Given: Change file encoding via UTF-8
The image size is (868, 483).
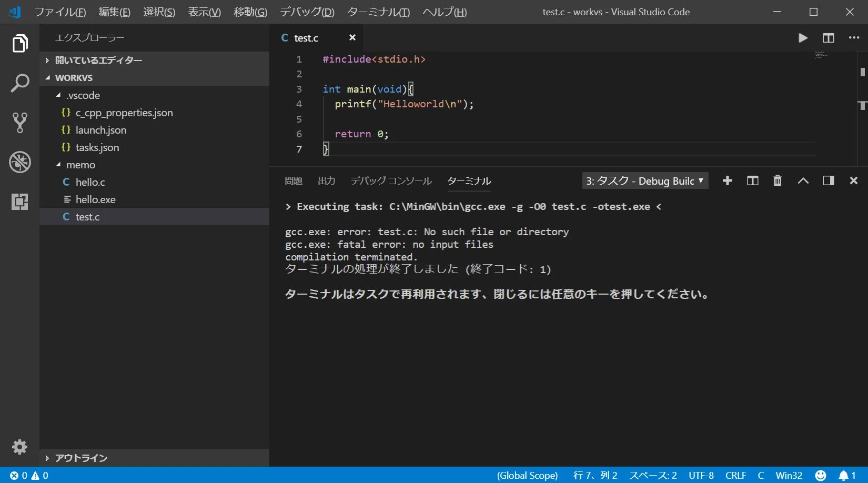Looking at the screenshot, I should click(x=701, y=476).
